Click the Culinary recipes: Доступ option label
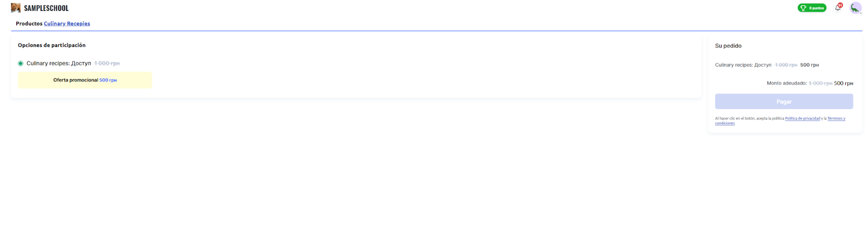 59,64
